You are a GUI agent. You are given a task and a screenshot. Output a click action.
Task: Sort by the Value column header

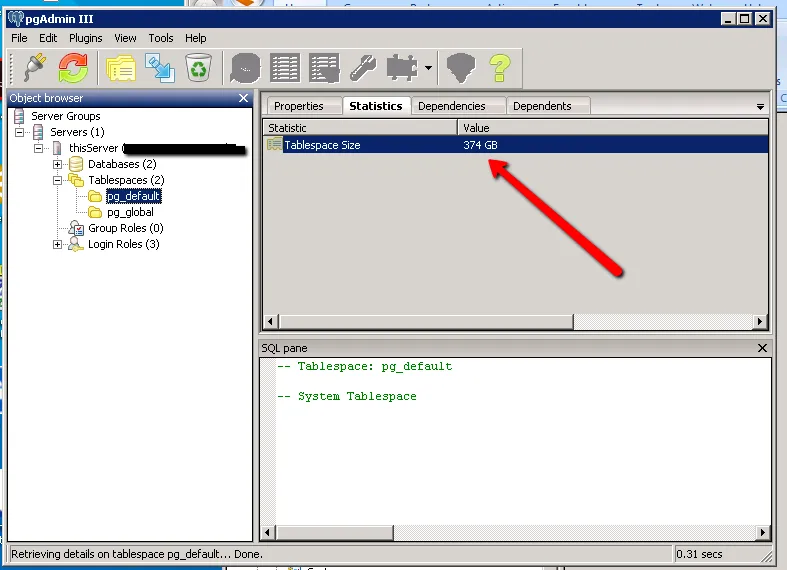point(613,128)
